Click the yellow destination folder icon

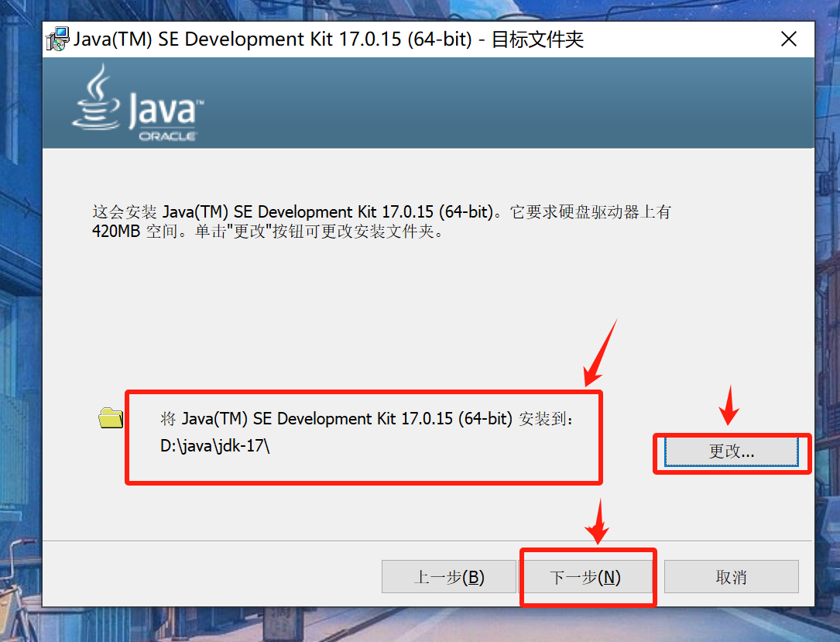111,418
